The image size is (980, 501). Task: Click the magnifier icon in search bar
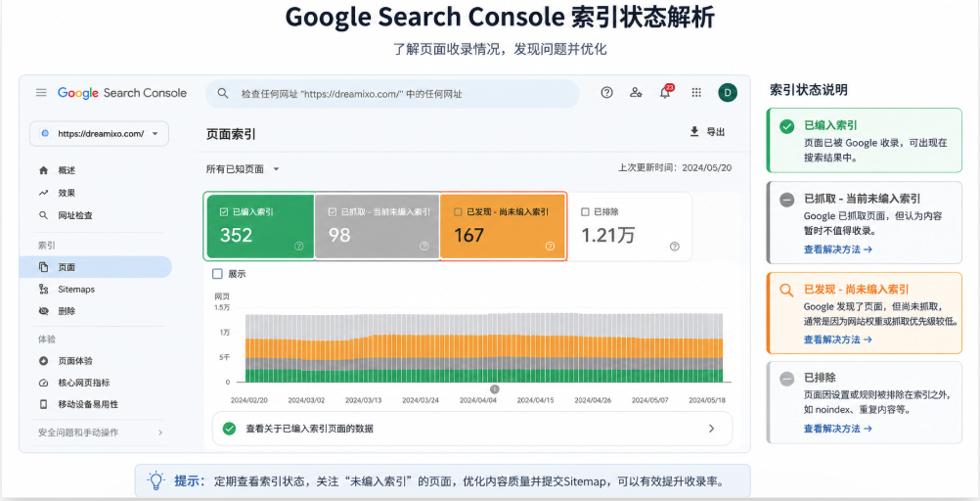point(222,93)
